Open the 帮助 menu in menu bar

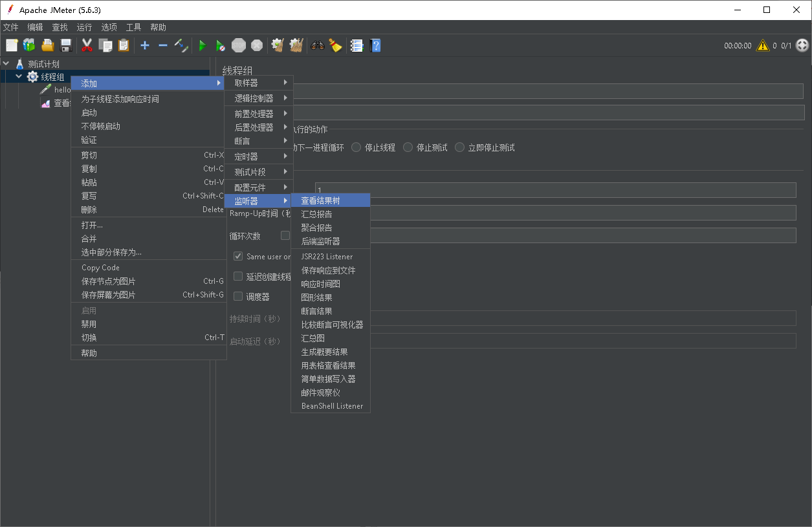click(158, 27)
